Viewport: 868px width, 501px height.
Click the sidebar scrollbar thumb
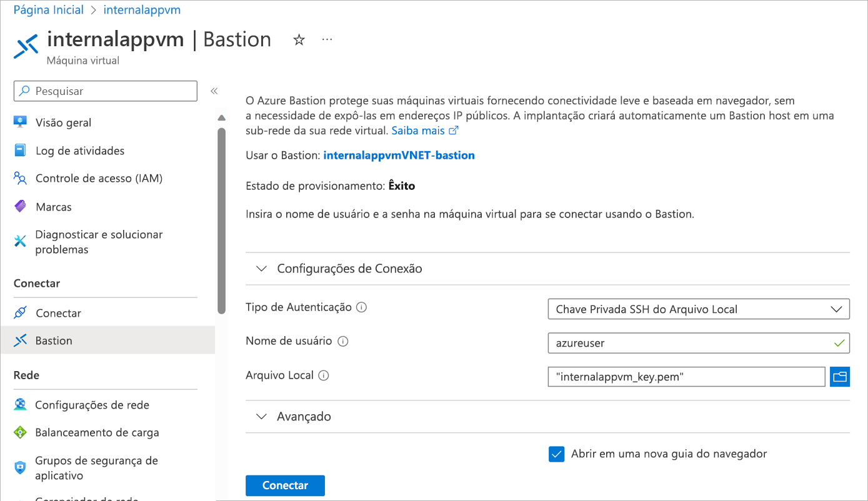221,220
